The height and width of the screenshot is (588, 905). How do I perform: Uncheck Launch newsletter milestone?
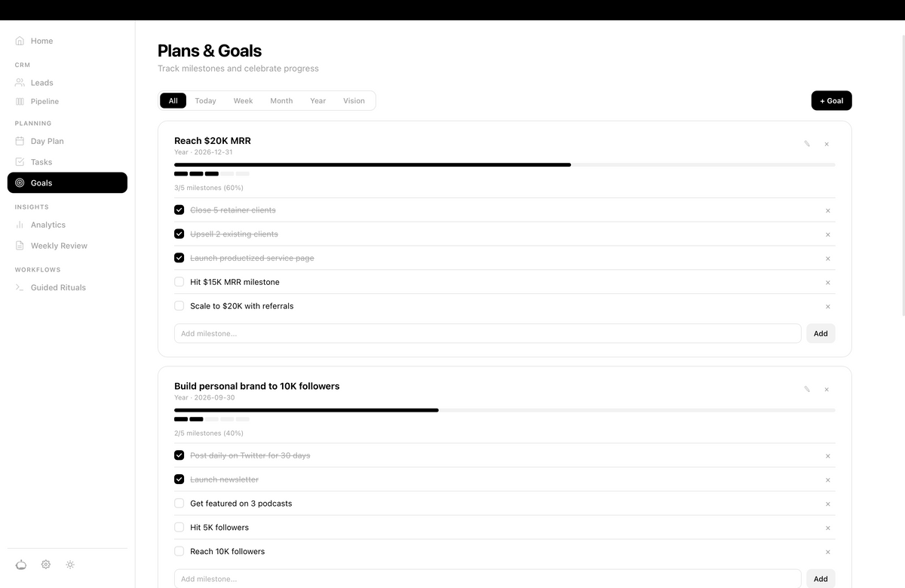pos(179,479)
